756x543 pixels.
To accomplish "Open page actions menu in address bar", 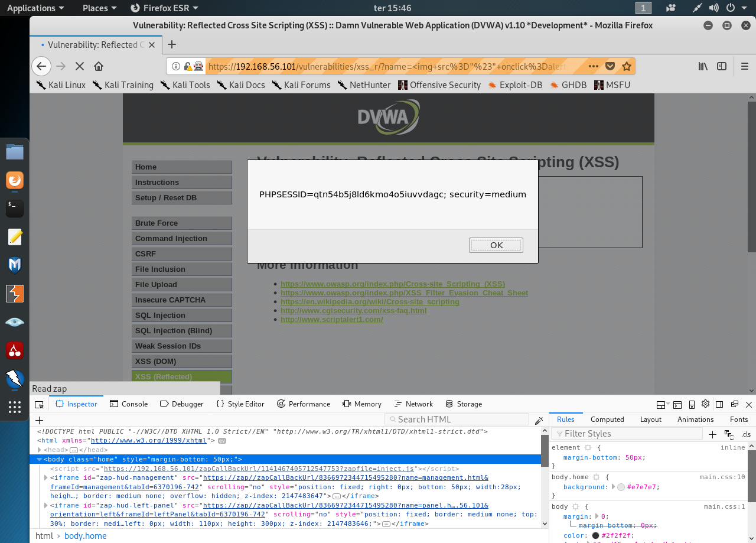I will 594,66.
